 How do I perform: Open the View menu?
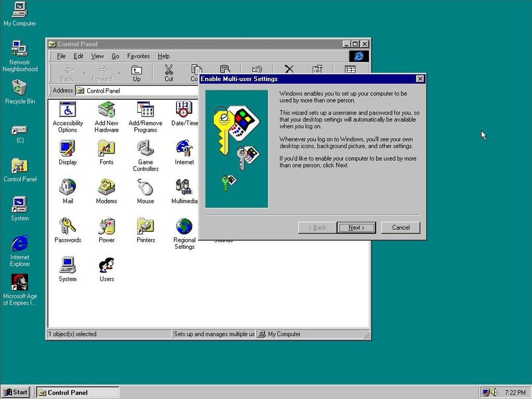point(97,56)
